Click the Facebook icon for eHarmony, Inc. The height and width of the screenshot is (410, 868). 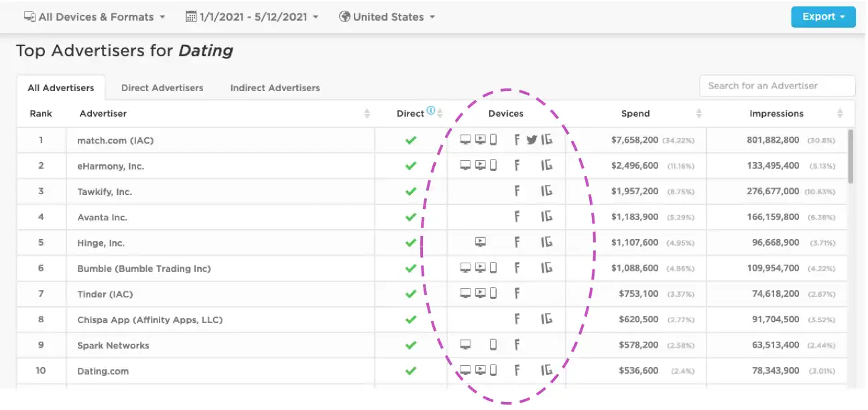pos(517,165)
